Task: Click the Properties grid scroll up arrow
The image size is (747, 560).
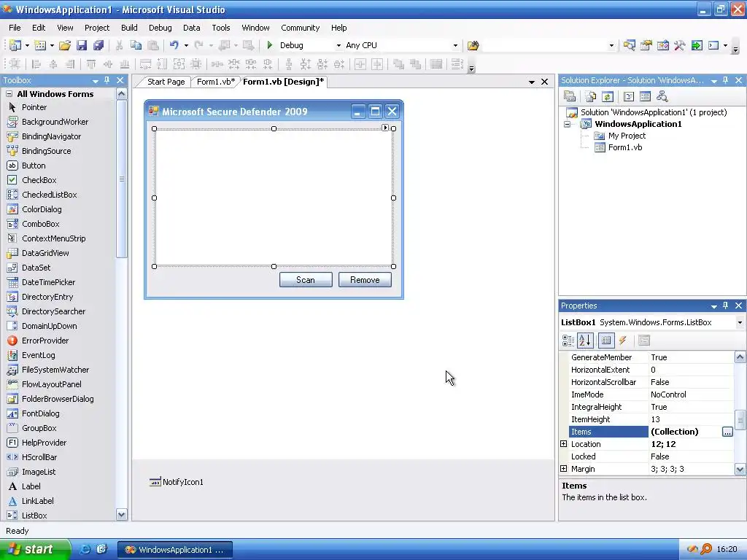Action: click(740, 357)
